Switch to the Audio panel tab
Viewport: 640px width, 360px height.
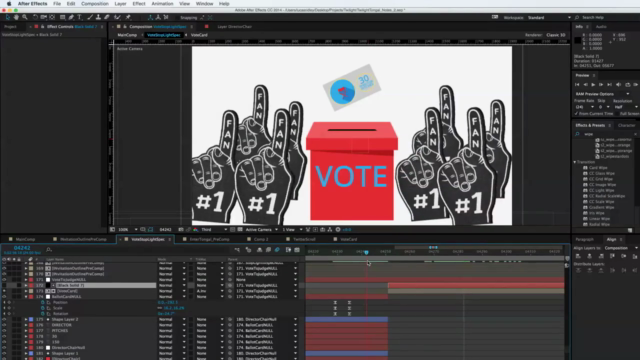601,27
